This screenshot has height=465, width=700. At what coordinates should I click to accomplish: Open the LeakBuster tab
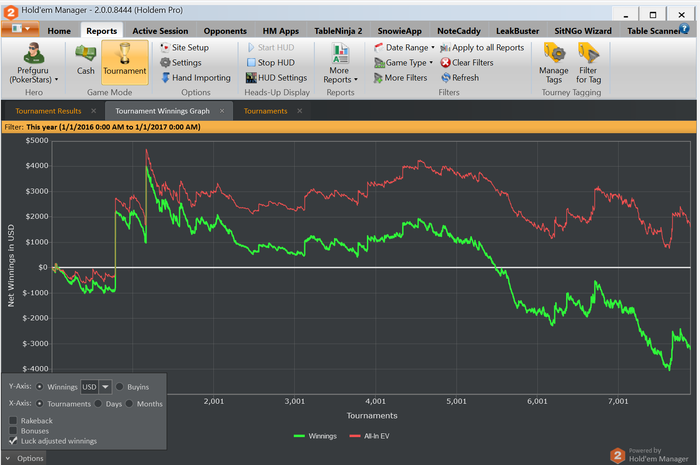pos(517,31)
